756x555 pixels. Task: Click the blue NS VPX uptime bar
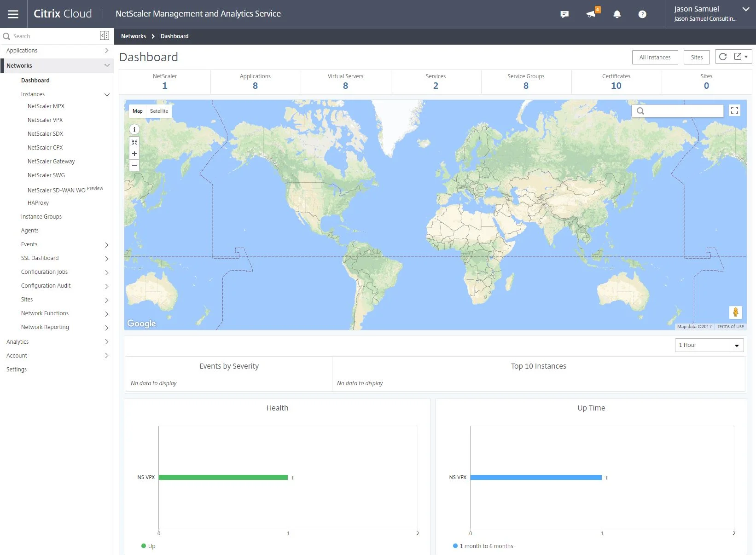(536, 478)
